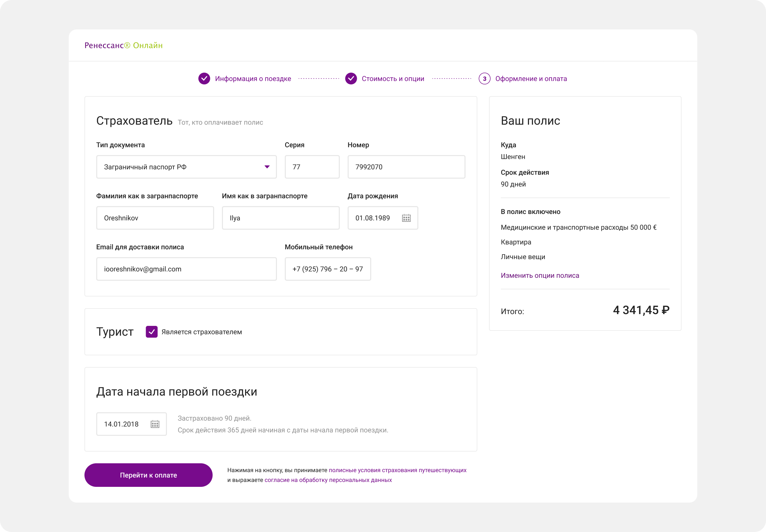The height and width of the screenshot is (532, 766).
Task: Open согласие на обработку персональных данных link
Action: (x=328, y=480)
